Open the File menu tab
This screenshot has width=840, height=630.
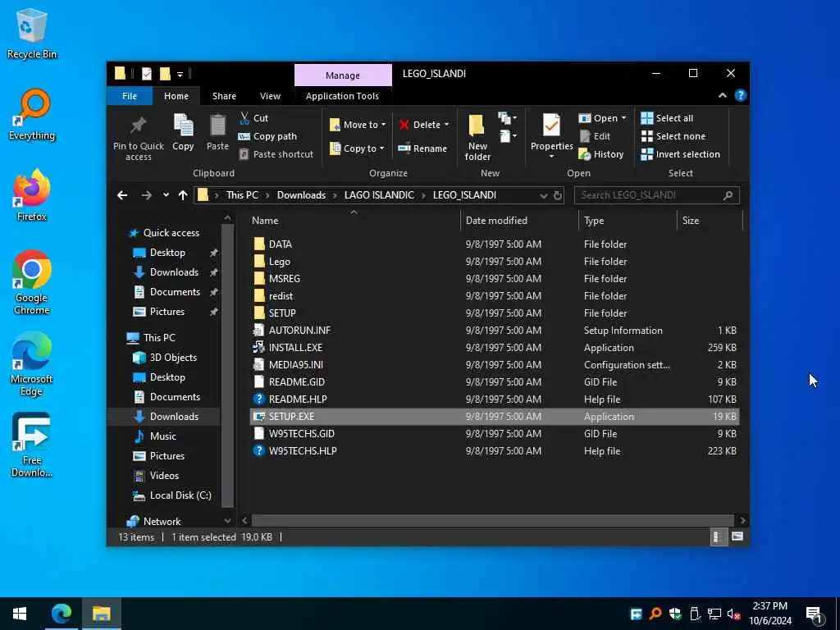coord(130,96)
